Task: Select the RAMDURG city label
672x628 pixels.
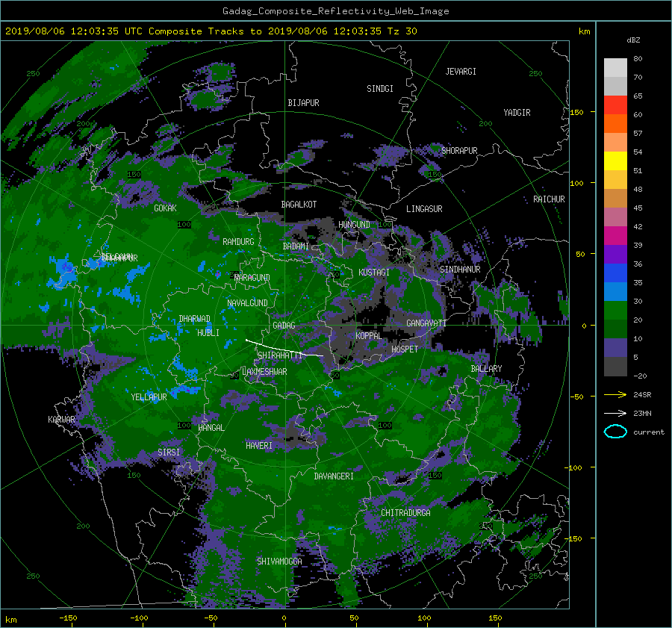Action: point(238,242)
